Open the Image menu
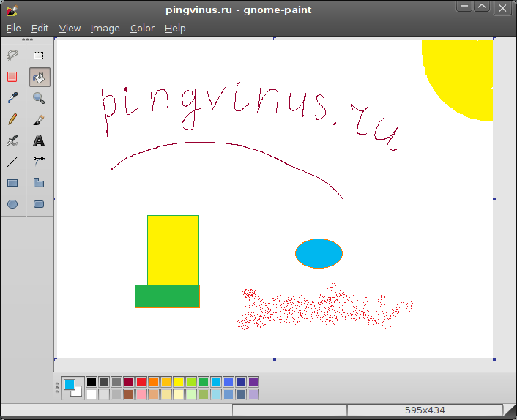The width and height of the screenshot is (517, 420). click(x=105, y=29)
